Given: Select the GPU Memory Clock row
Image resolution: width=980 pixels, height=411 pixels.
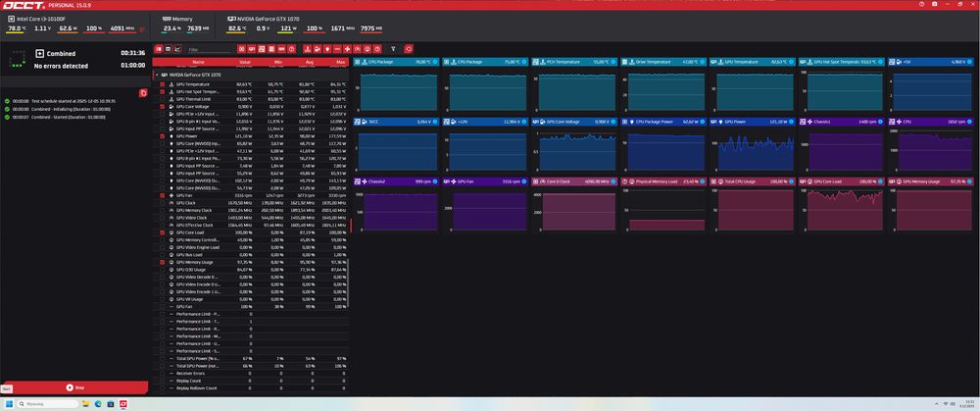Looking at the screenshot, I should (x=250, y=211).
